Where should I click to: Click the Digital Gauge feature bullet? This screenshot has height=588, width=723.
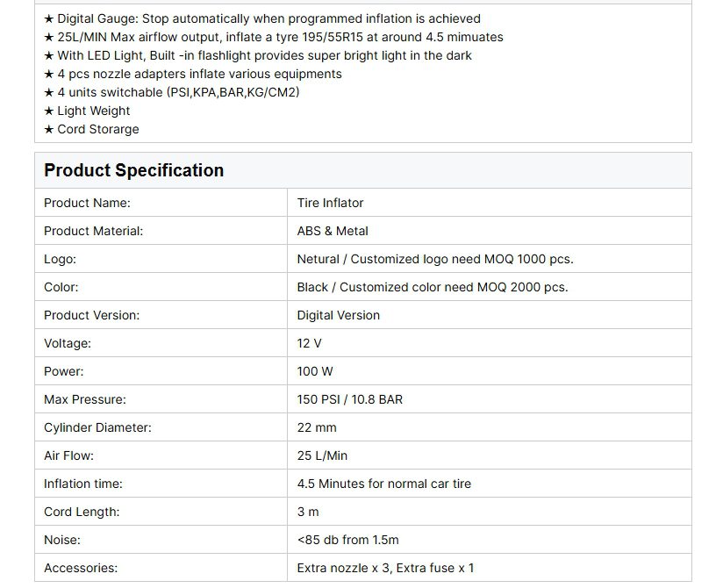click(x=261, y=18)
